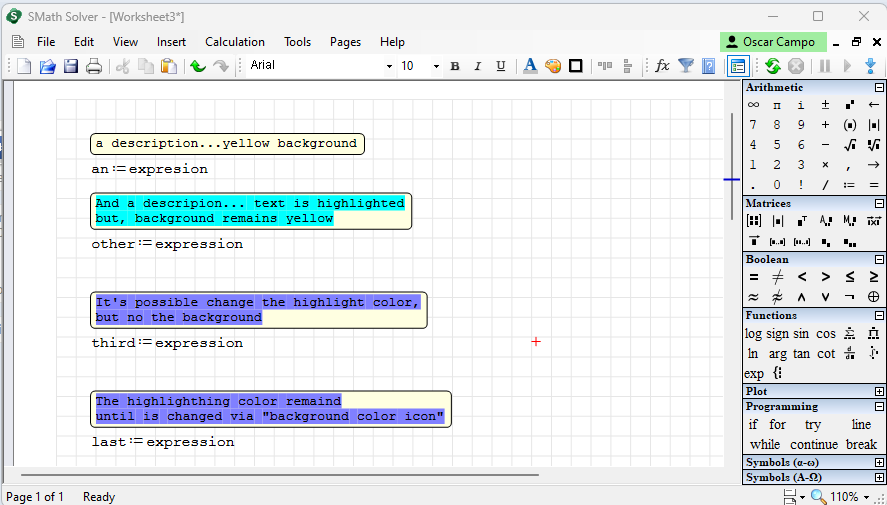Toggle Underline text formatting
The width and height of the screenshot is (887, 505).
coord(499,66)
